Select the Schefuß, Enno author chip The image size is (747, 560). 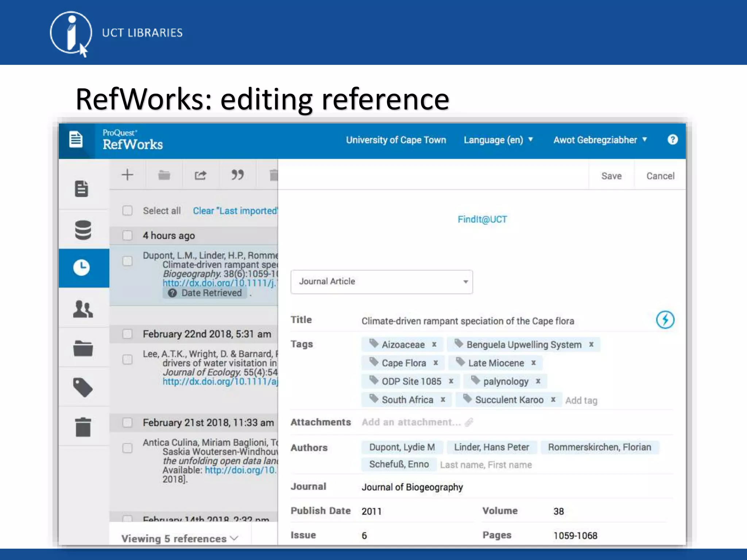point(399,464)
